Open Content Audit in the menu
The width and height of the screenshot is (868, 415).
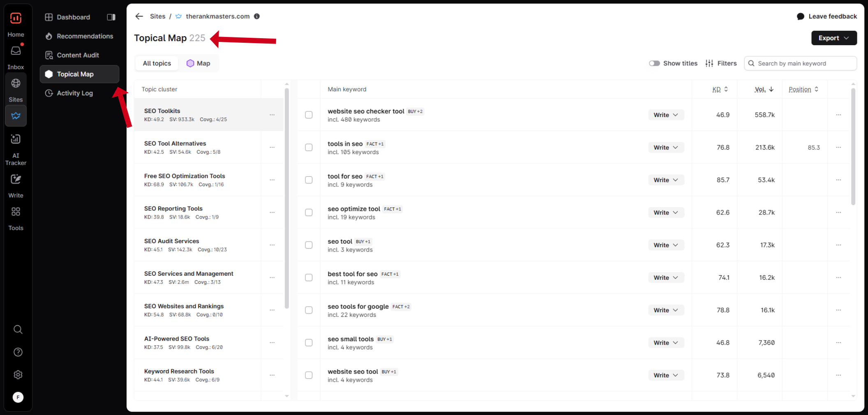[x=78, y=55]
